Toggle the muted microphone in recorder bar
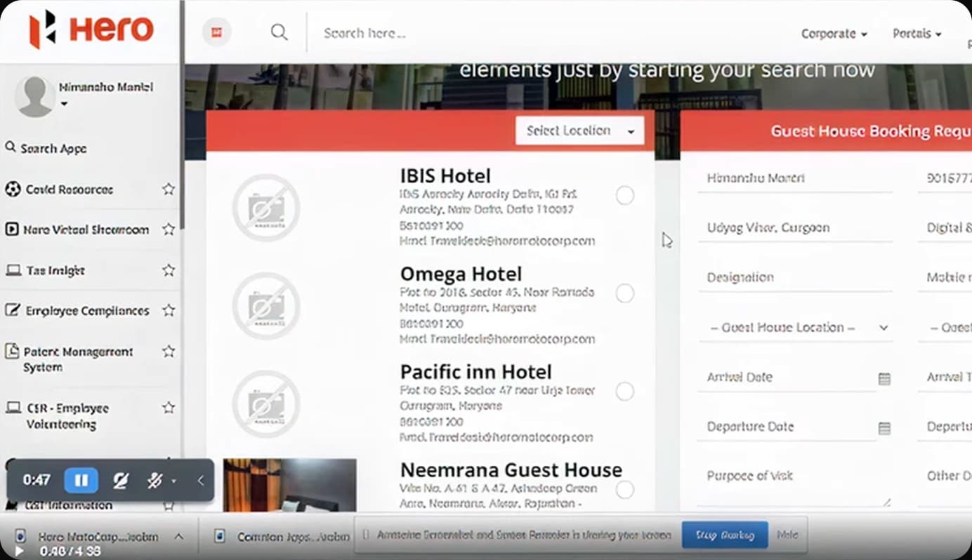This screenshot has height=560, width=972. click(155, 480)
